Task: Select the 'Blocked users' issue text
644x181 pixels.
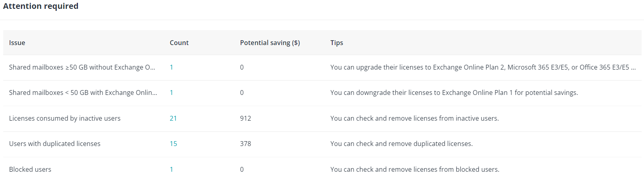Action: [30, 169]
